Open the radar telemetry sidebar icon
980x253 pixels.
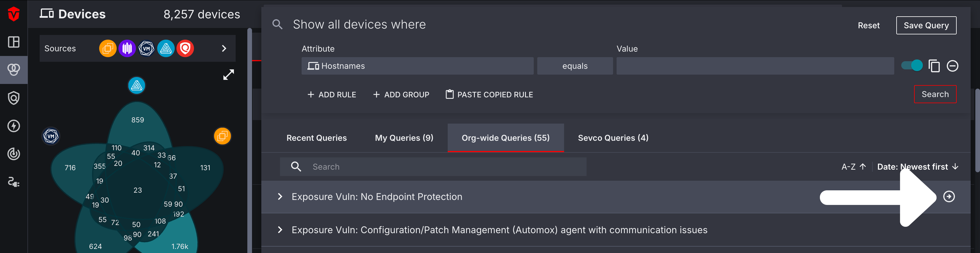(14, 154)
